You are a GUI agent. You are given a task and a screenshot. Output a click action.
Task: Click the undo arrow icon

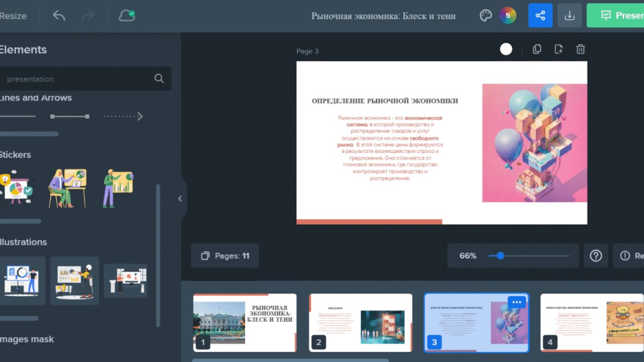pos(59,16)
